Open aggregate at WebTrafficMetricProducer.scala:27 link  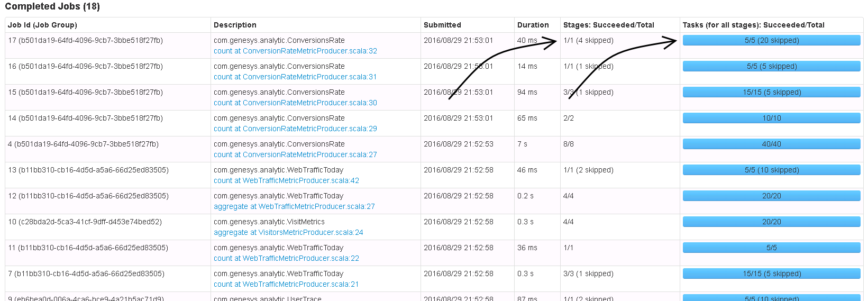(x=294, y=206)
